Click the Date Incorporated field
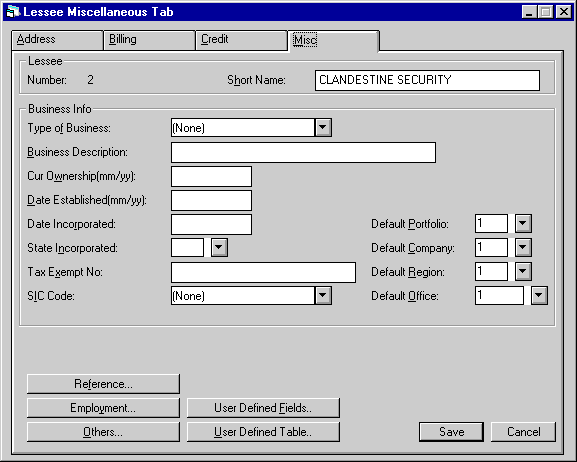The width and height of the screenshot is (577, 462). click(211, 224)
